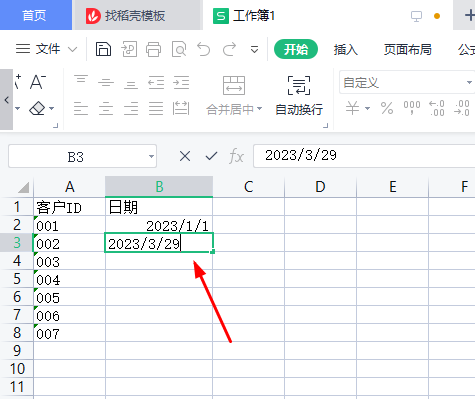
Task: Select column B header
Action: [x=159, y=187]
